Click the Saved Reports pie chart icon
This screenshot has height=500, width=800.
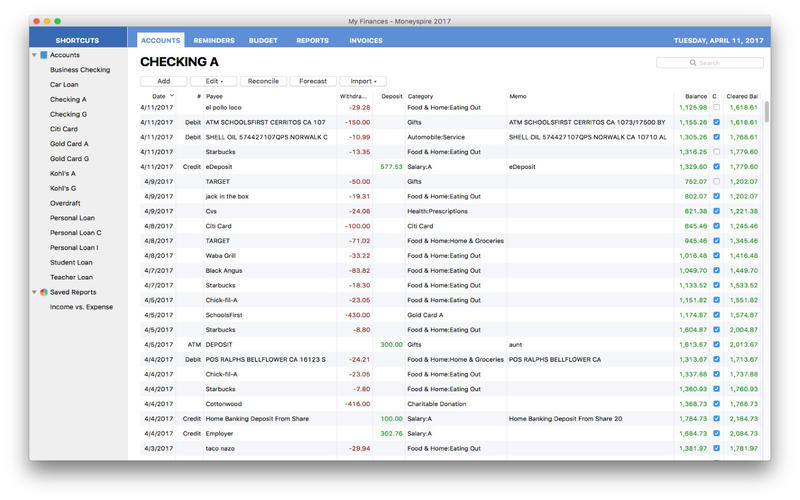44,292
